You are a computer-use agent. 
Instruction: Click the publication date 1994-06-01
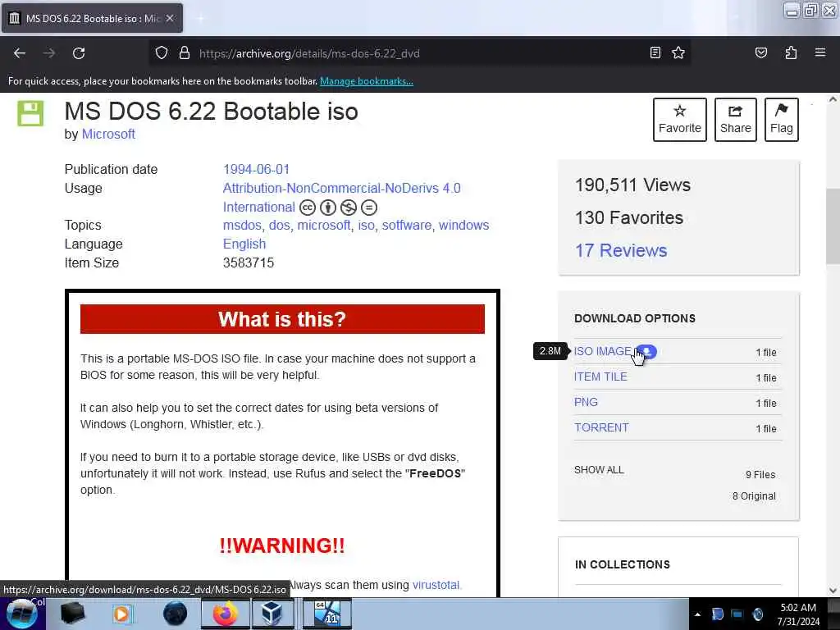tap(256, 169)
